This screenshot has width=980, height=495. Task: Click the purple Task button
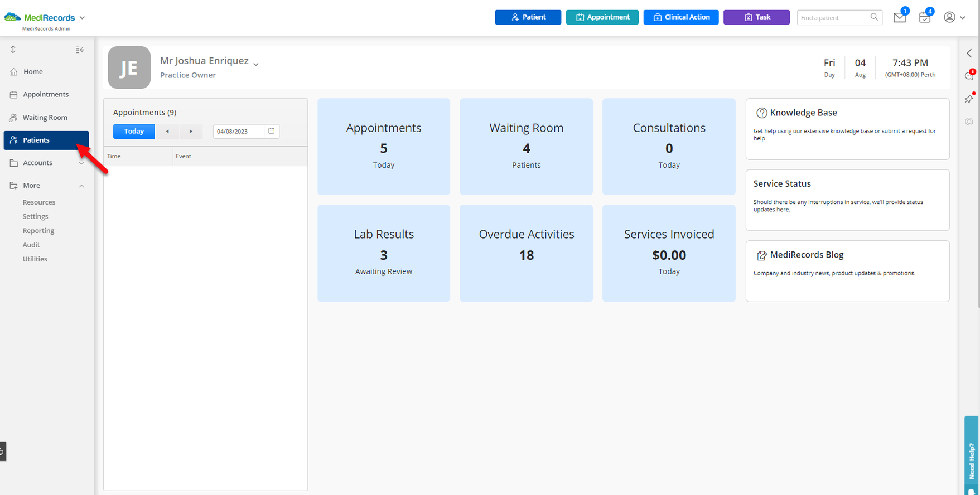(x=756, y=17)
